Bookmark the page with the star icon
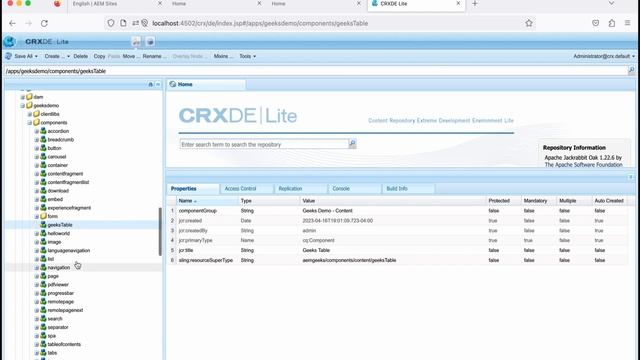The image size is (640, 360). [x=529, y=23]
